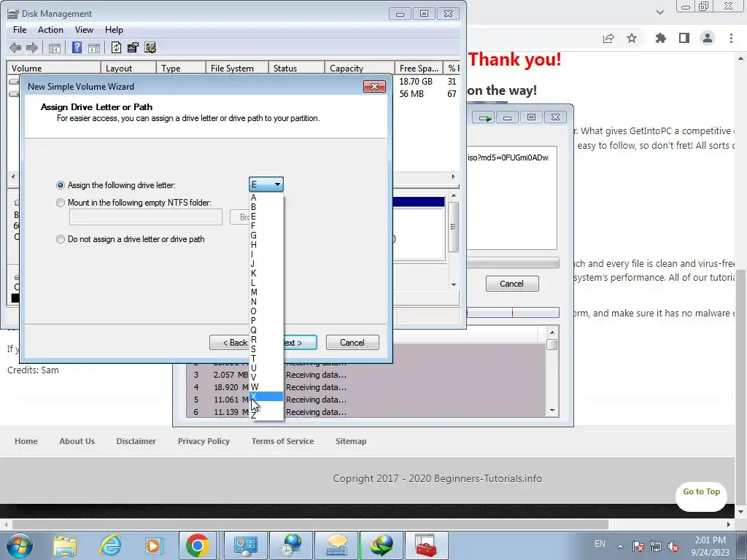Screen dimensions: 747x560
Task: Toggle the console tree pane toolbar icon
Action: (x=55, y=47)
